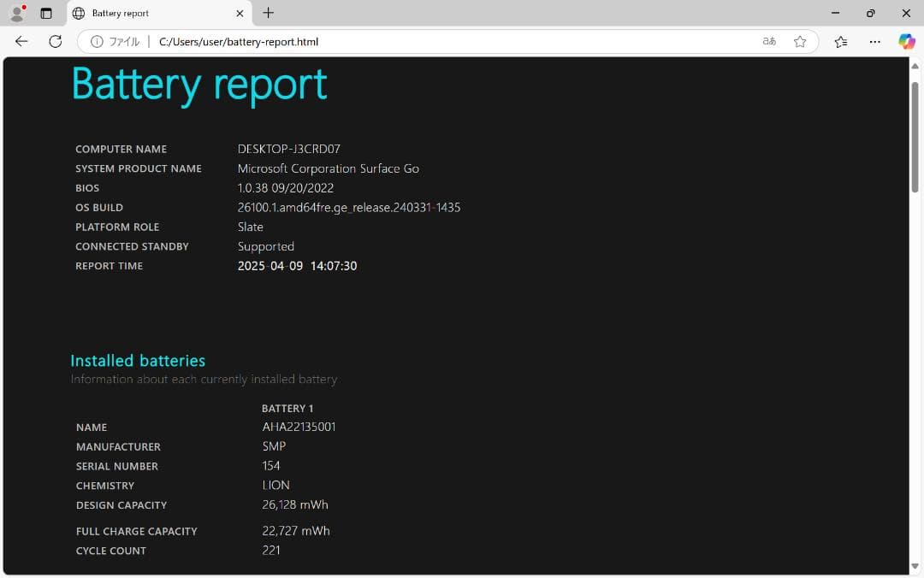Select the Battery report tab
This screenshot has width=924, height=578.
pyautogui.click(x=145, y=13)
